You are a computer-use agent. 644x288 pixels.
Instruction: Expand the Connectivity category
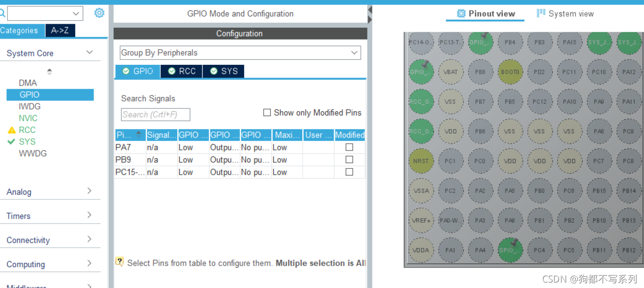tap(50, 240)
